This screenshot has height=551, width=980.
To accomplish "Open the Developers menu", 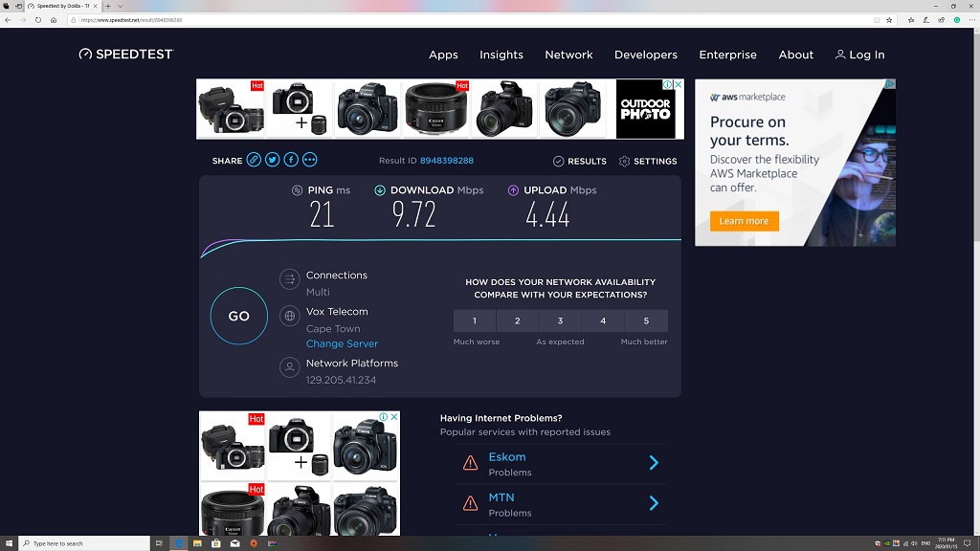I will pyautogui.click(x=646, y=55).
